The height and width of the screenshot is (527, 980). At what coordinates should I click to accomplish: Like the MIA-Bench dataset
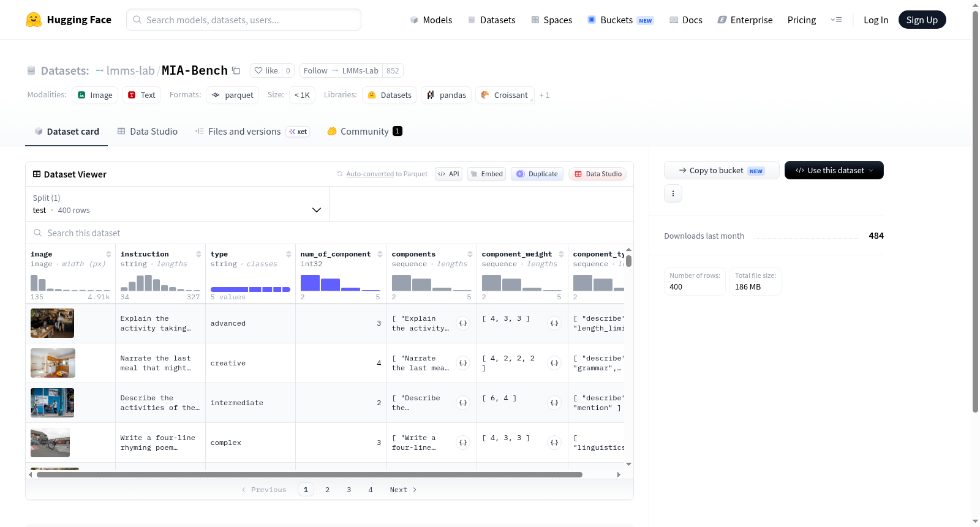point(266,70)
